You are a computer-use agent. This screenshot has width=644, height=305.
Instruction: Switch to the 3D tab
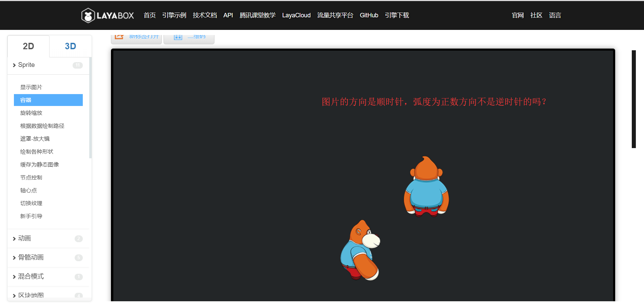71,46
